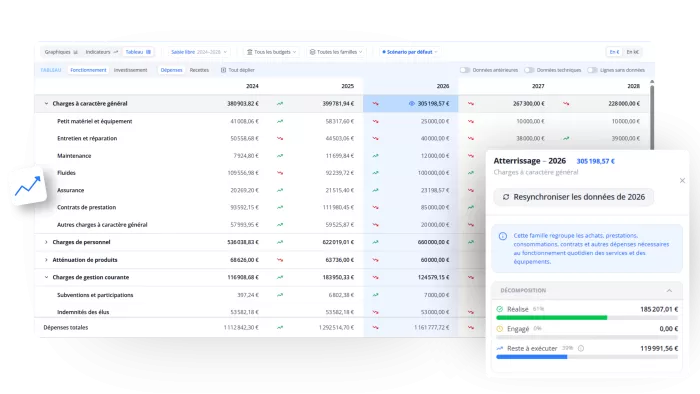This screenshot has width=700, height=394.
Task: Toggle Données antérieures switch
Action: point(465,70)
